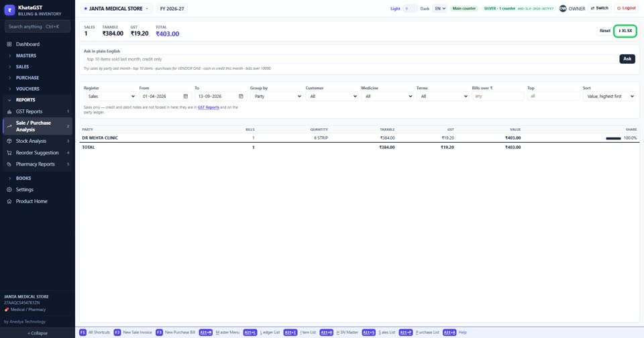644x338 pixels.
Task: Click the Alt+A Help key badge
Action: (449, 332)
